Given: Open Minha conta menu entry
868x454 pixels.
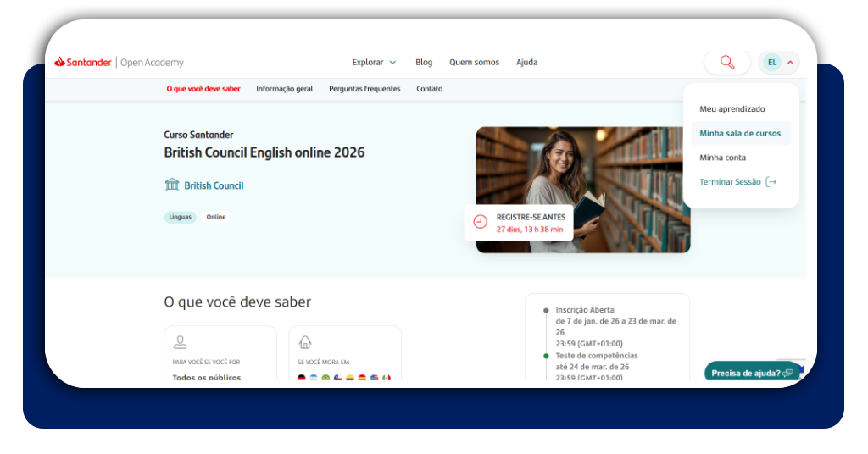Looking at the screenshot, I should [x=723, y=158].
